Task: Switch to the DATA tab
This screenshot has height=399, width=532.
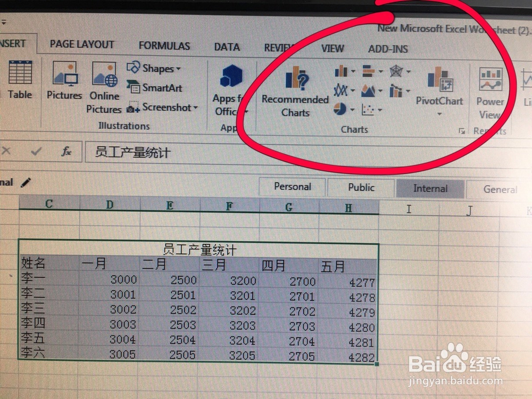Action: click(x=227, y=47)
